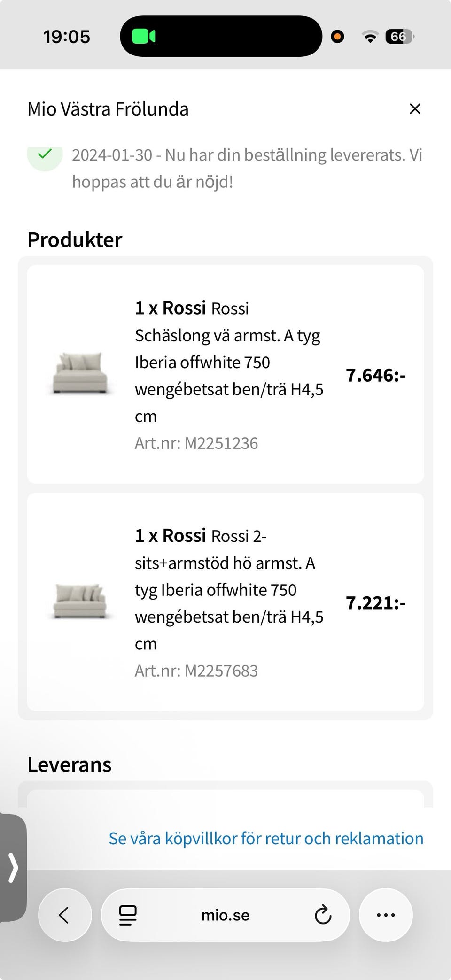Tap the battery indicator showing 66
Screen dimensions: 451x980
pos(399,36)
